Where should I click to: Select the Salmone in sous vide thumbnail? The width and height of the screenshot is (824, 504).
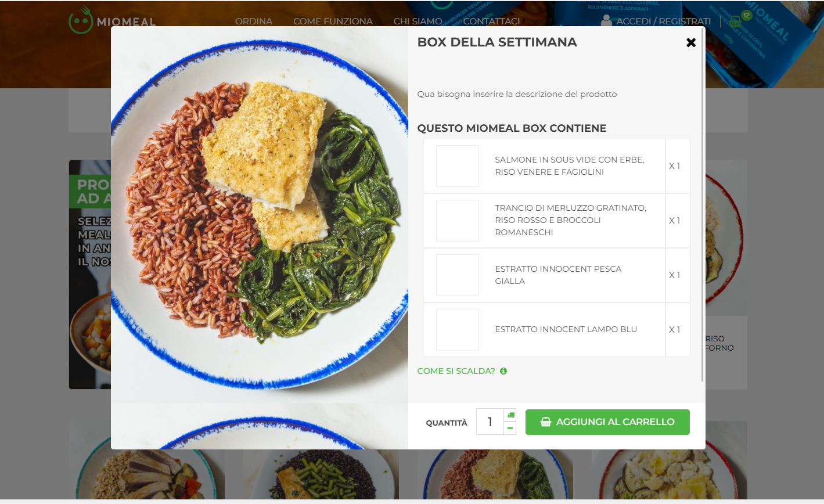[x=458, y=166]
